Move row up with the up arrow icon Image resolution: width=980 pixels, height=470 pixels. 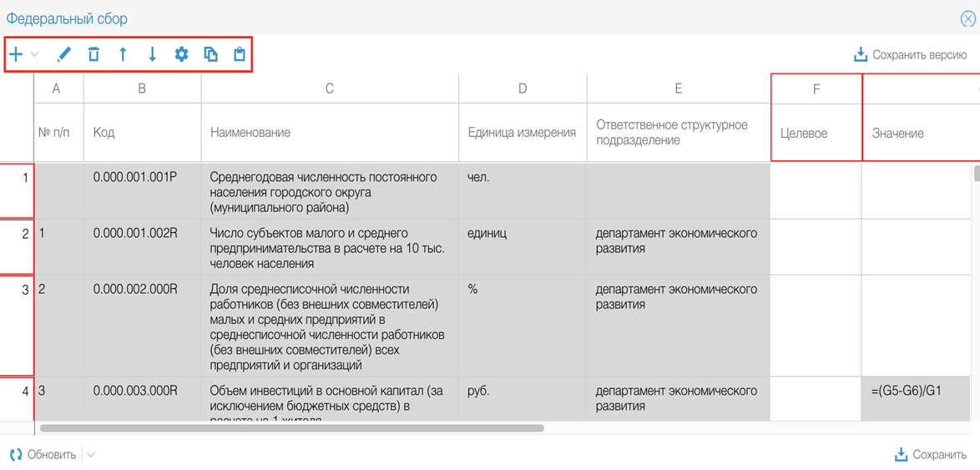(x=123, y=54)
